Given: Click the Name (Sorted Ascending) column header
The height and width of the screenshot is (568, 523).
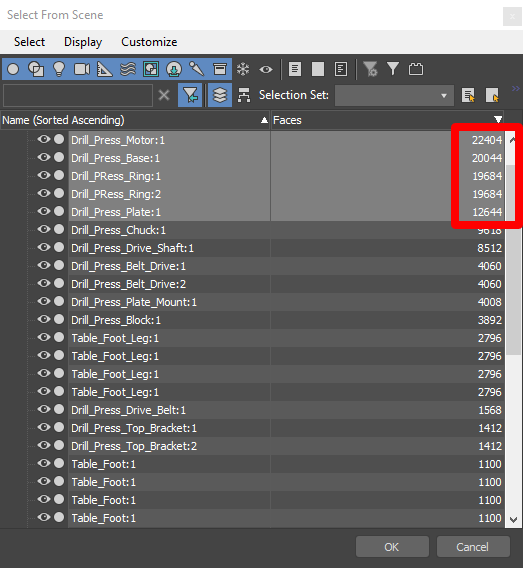Looking at the screenshot, I should [x=135, y=120].
